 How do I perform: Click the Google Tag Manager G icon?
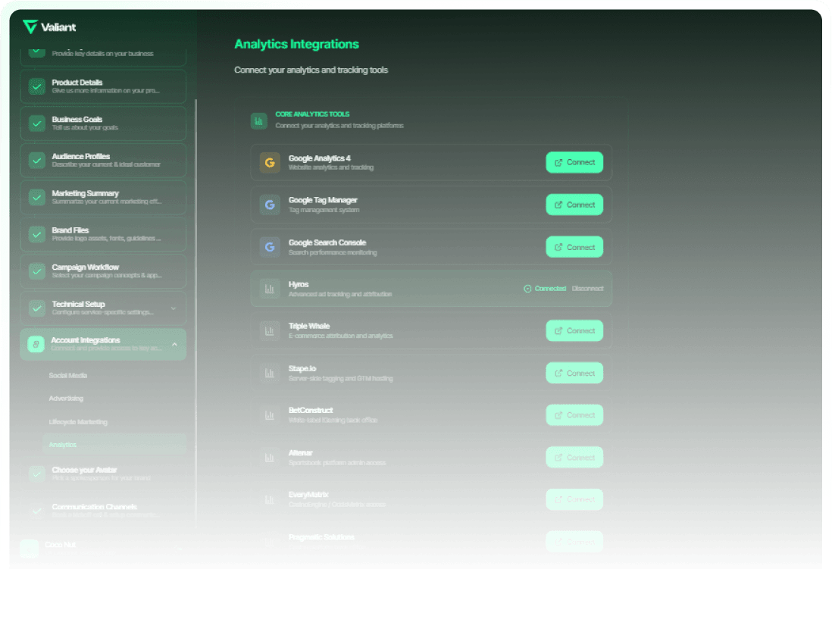click(x=270, y=205)
